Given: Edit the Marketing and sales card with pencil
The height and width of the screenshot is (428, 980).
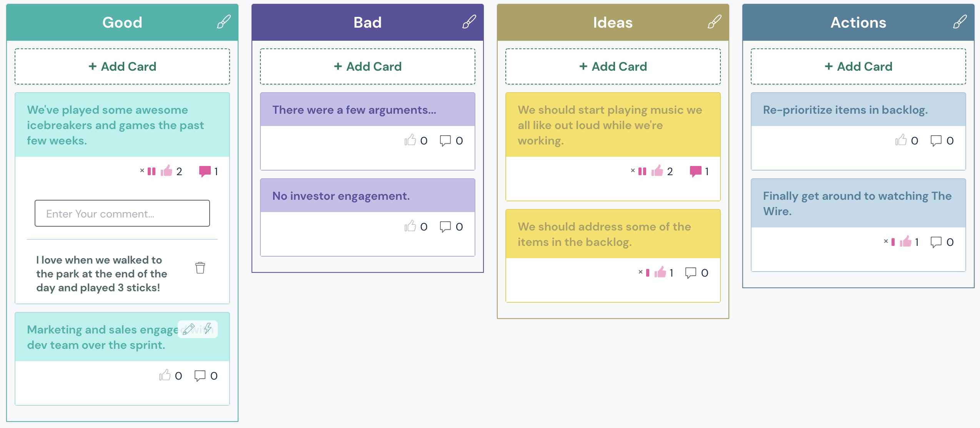Looking at the screenshot, I should [188, 329].
